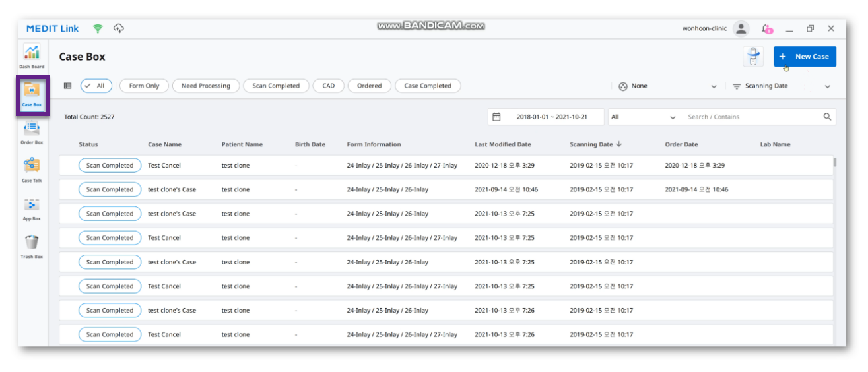This screenshot has width=868, height=372.
Task: Sort by Patient Name column header
Action: tap(242, 144)
